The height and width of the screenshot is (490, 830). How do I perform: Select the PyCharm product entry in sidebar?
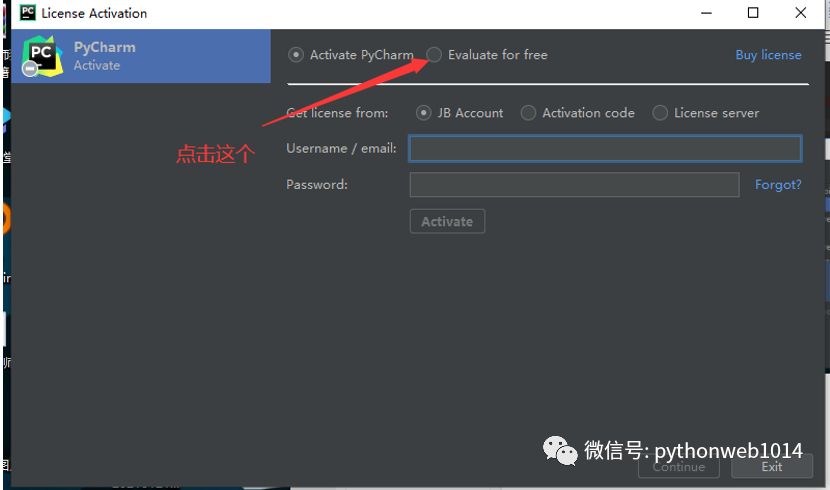[141, 56]
